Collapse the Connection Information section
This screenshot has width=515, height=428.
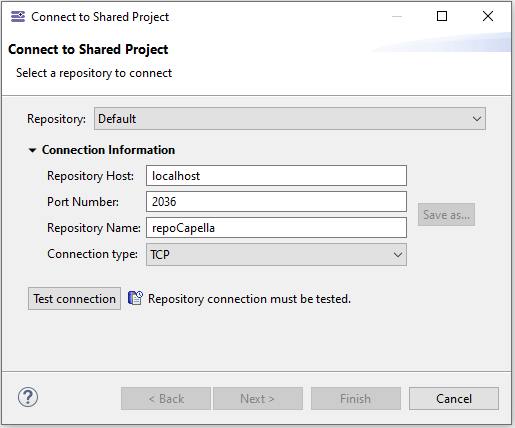click(x=32, y=150)
